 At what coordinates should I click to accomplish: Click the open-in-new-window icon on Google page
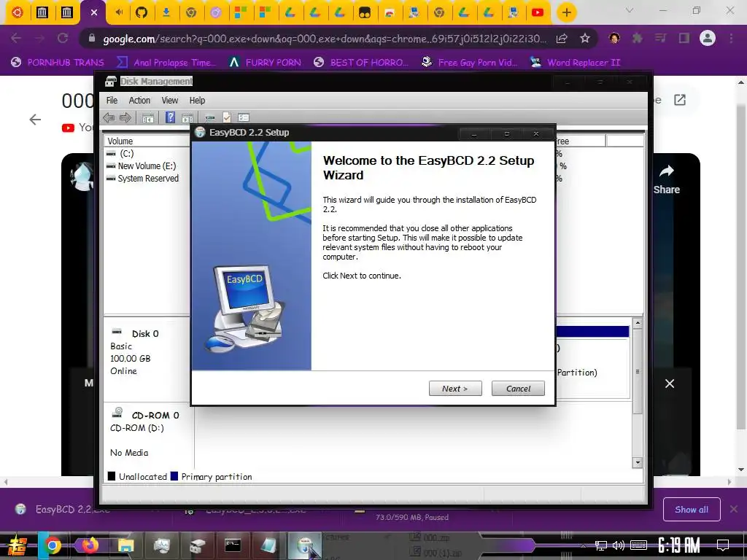point(680,99)
